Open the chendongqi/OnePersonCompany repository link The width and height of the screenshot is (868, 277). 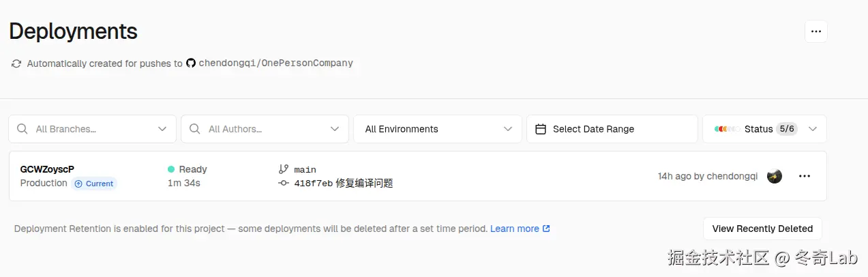point(275,63)
